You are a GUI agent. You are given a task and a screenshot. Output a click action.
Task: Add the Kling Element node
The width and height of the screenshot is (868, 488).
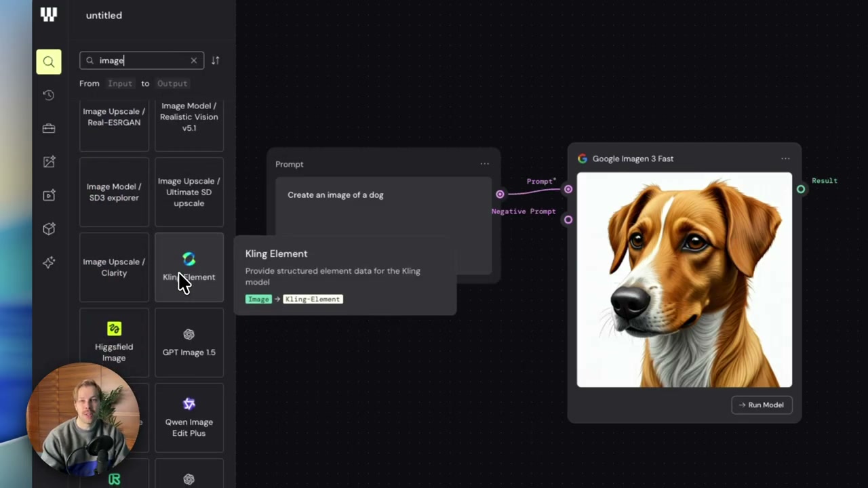pyautogui.click(x=189, y=267)
